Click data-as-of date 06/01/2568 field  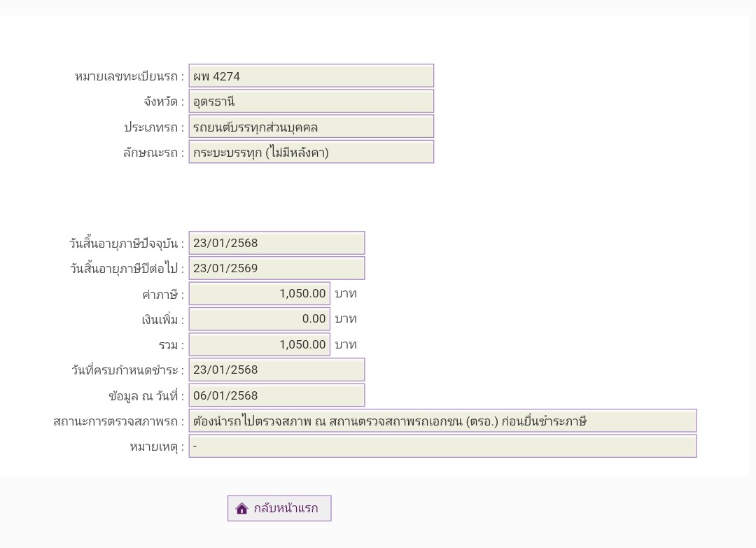276,395
